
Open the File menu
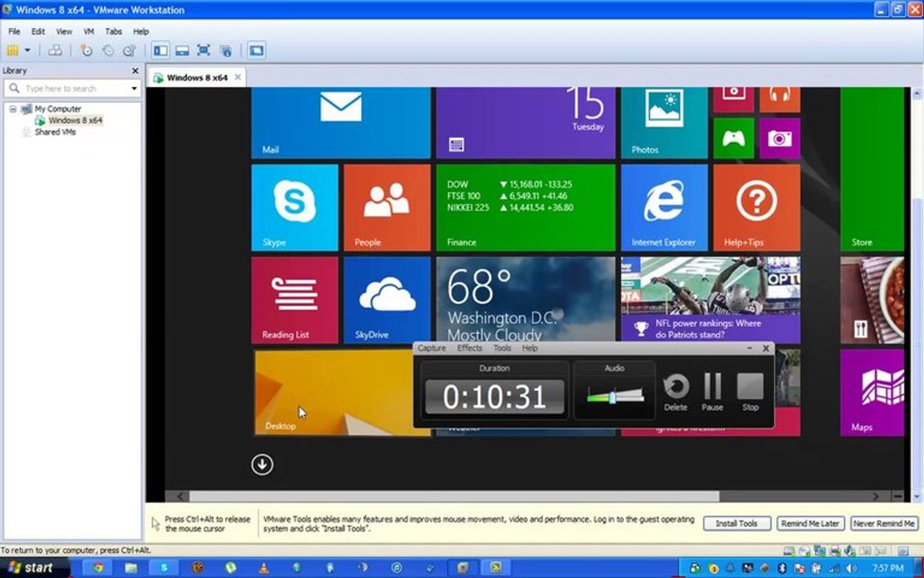pos(14,32)
